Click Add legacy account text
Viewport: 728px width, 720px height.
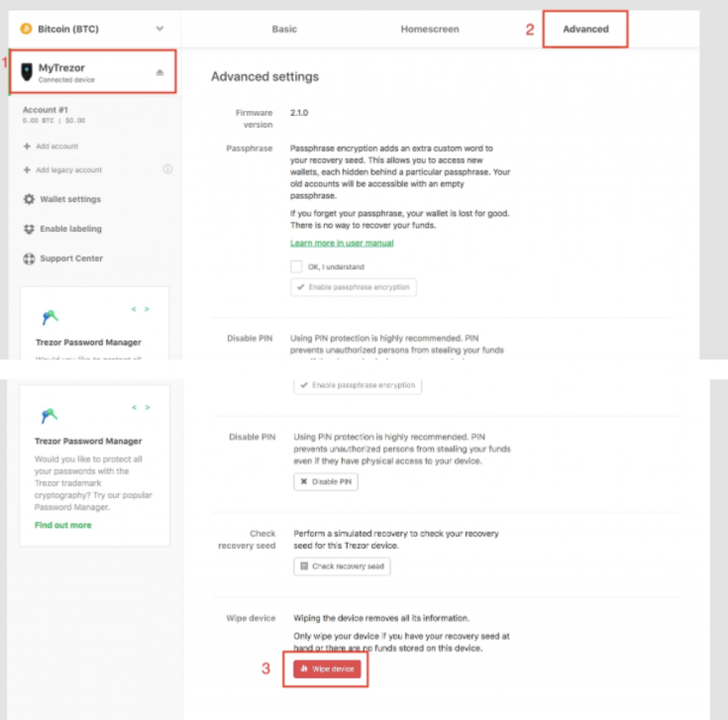click(x=69, y=169)
